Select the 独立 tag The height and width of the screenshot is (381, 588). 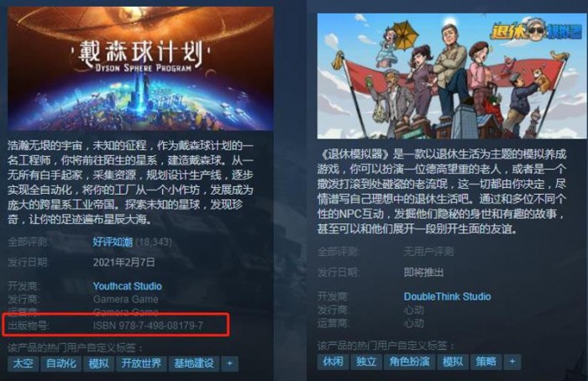click(366, 362)
